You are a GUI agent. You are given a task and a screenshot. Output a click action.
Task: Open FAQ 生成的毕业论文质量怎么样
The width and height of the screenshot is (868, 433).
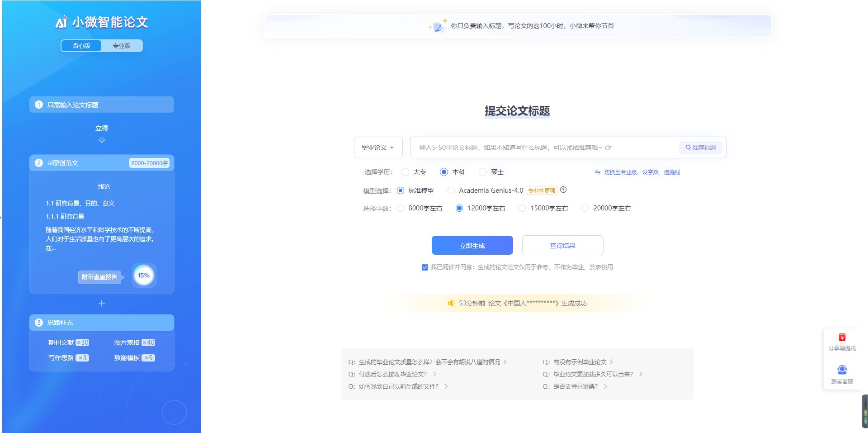(428, 362)
